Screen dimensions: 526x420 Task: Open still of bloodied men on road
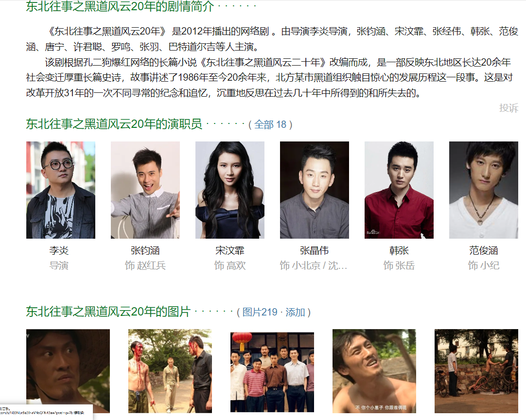click(170, 371)
